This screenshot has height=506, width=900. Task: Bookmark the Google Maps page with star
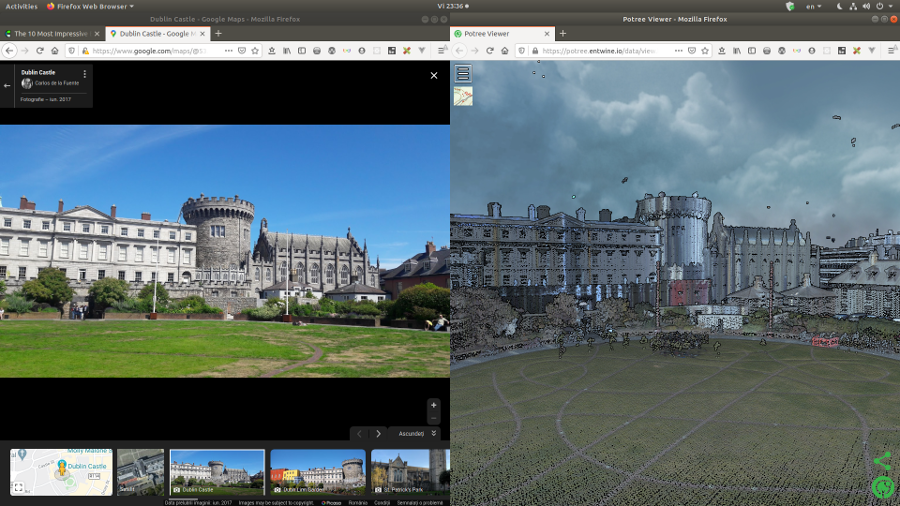255,50
